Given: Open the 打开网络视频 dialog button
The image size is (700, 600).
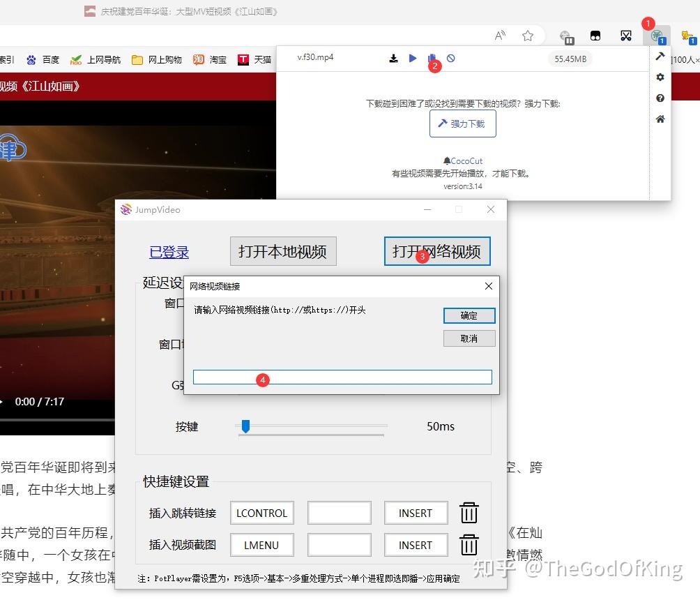Looking at the screenshot, I should coord(437,252).
